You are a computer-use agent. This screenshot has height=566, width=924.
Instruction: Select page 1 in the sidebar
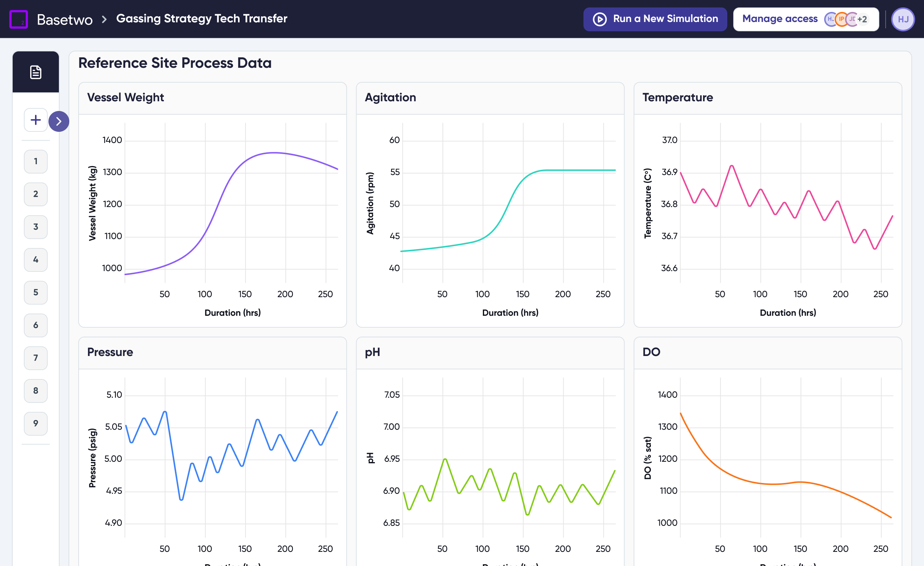pos(36,161)
